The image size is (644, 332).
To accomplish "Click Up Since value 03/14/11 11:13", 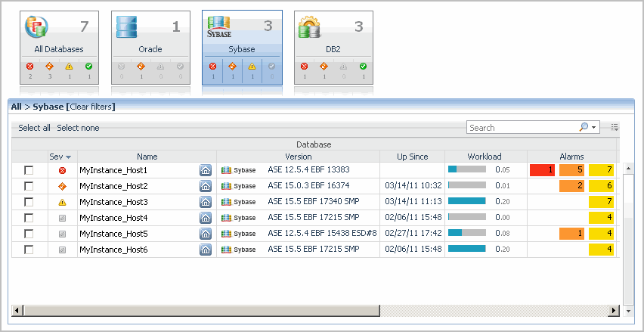I will 413,202.
